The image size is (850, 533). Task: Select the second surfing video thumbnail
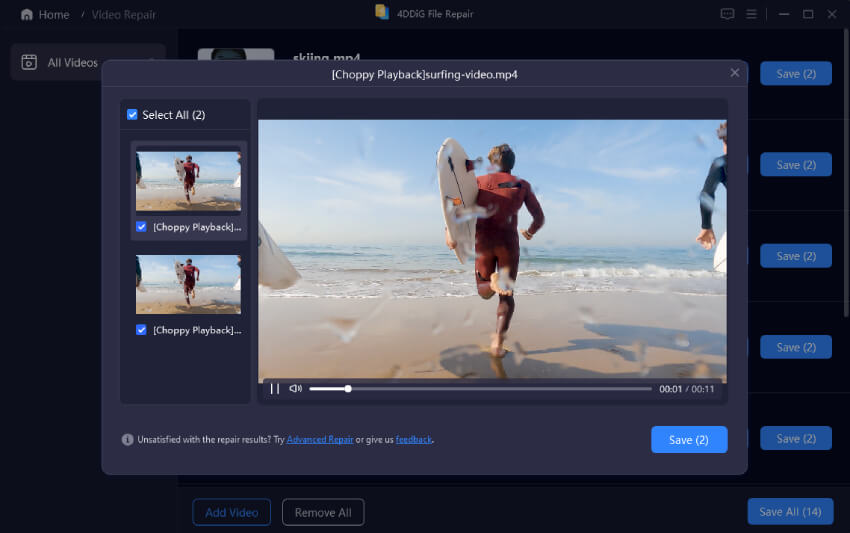pos(188,284)
